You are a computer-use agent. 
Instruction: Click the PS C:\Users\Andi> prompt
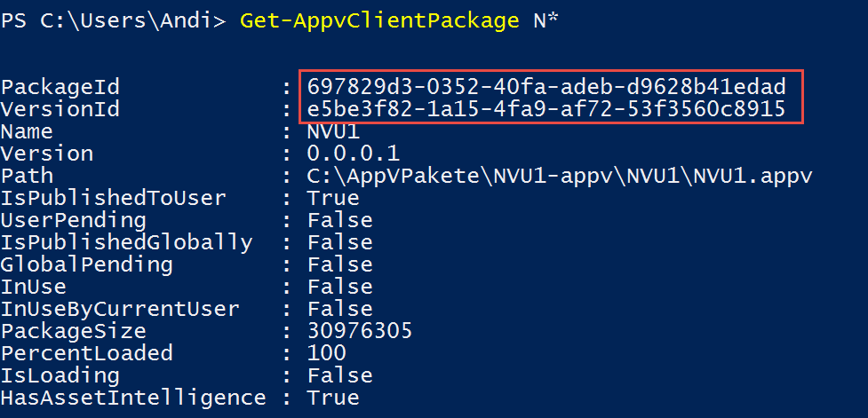coord(114,21)
